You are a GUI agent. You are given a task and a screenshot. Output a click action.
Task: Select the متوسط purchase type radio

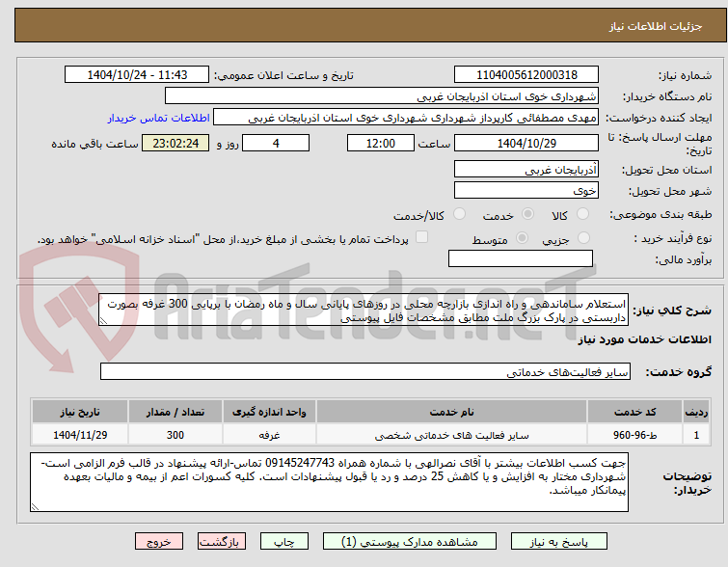coord(523,238)
